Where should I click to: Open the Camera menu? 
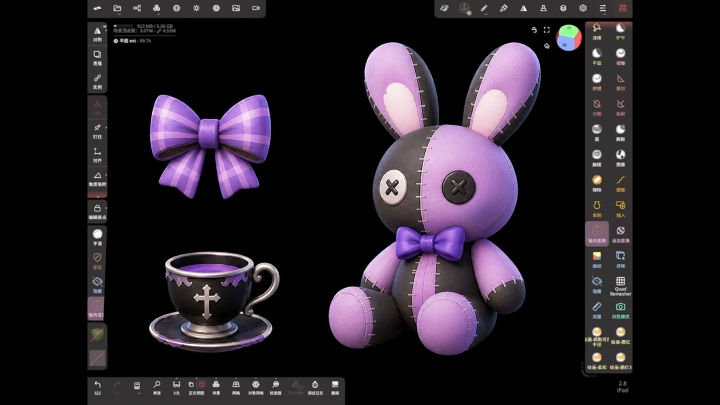pyautogui.click(x=256, y=8)
